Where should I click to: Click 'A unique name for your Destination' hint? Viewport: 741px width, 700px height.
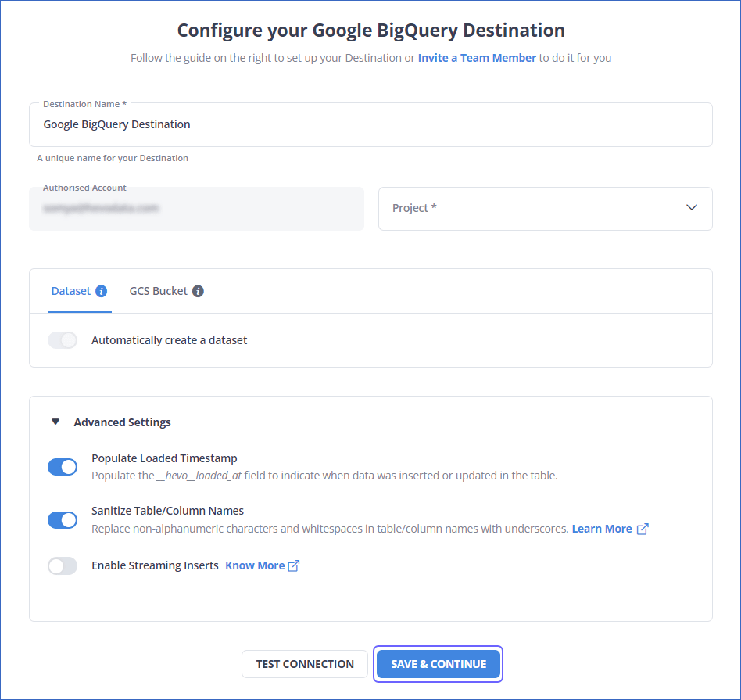[113, 158]
